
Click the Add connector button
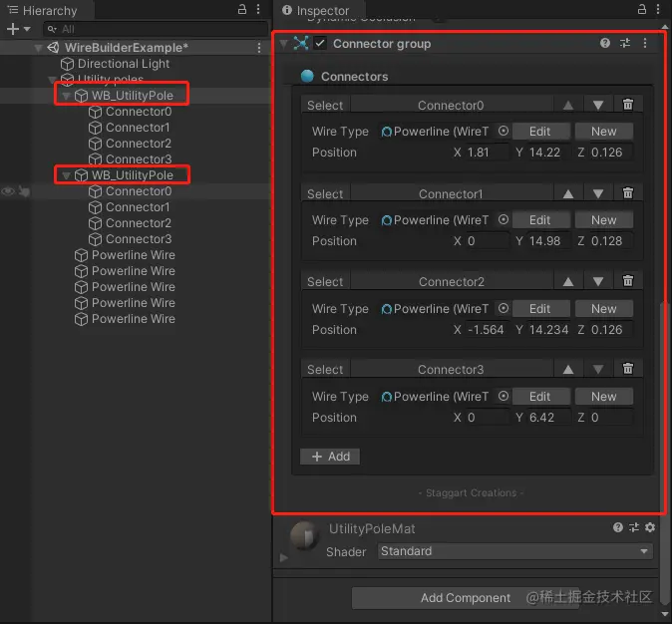tap(330, 457)
